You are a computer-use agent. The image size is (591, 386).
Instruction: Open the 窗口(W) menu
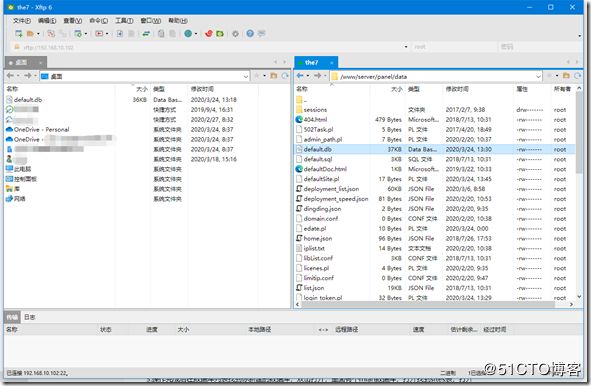tap(150, 20)
